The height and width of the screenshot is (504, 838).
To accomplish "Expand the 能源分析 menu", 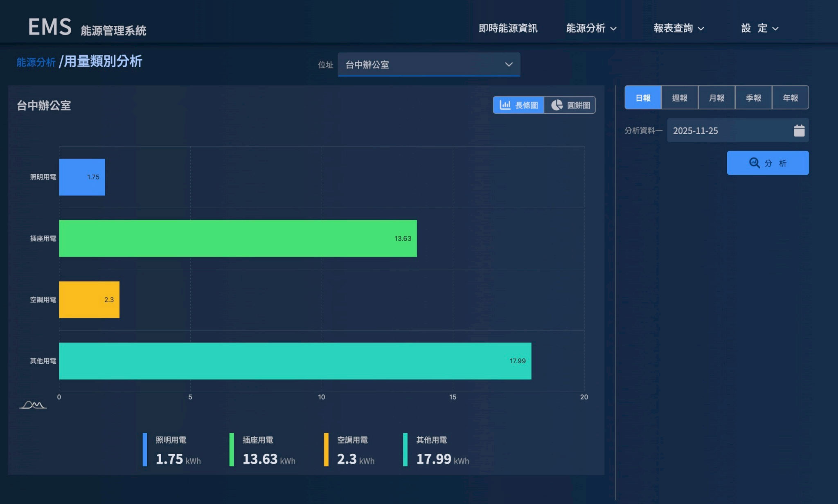I will pyautogui.click(x=591, y=28).
